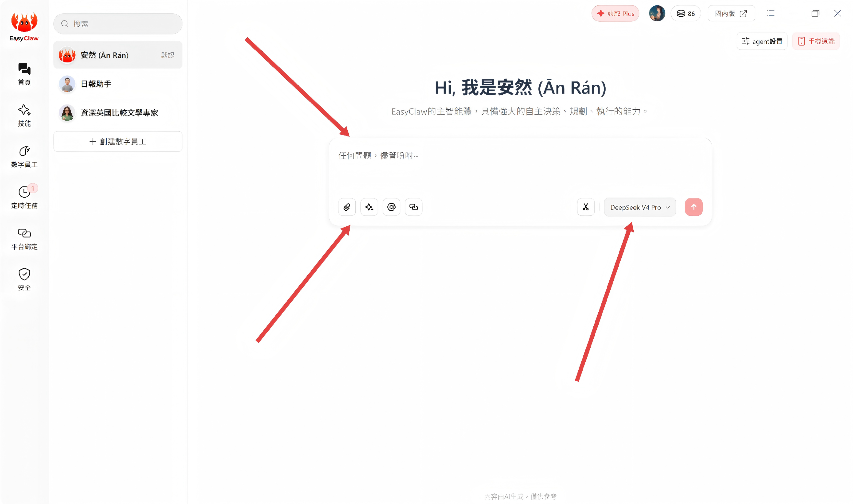Click the search magnifier icon
This screenshot has height=504, width=853.
click(x=64, y=24)
